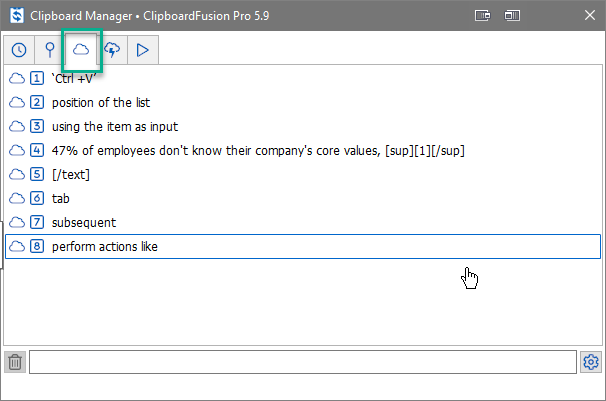Click the second title bar layout icon
The height and width of the screenshot is (401, 606).
pos(512,15)
